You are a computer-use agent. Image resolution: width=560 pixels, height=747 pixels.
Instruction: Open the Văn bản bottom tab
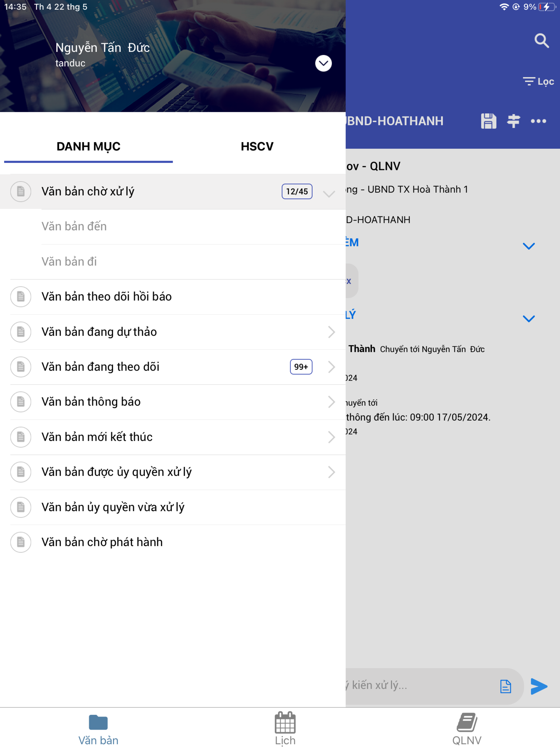click(x=98, y=730)
